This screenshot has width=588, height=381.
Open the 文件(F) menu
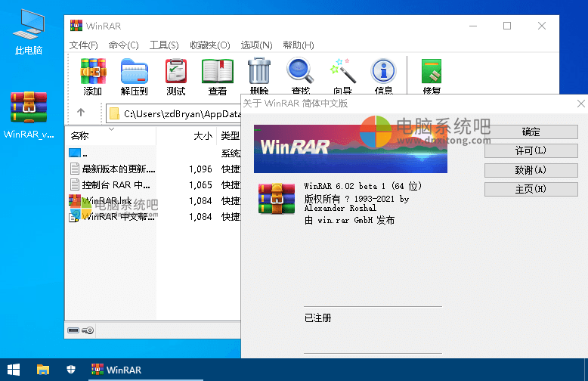[x=84, y=45]
